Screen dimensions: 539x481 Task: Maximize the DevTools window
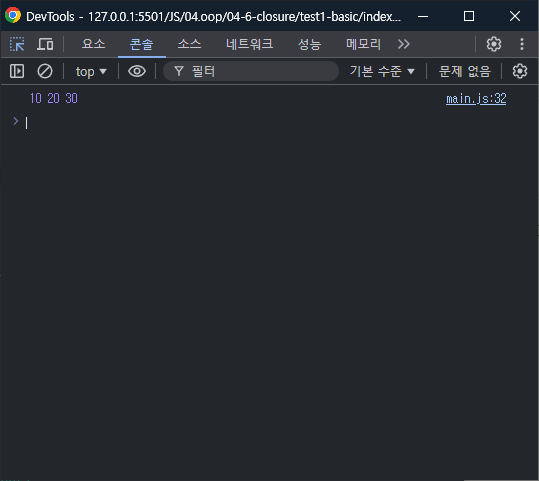click(469, 16)
